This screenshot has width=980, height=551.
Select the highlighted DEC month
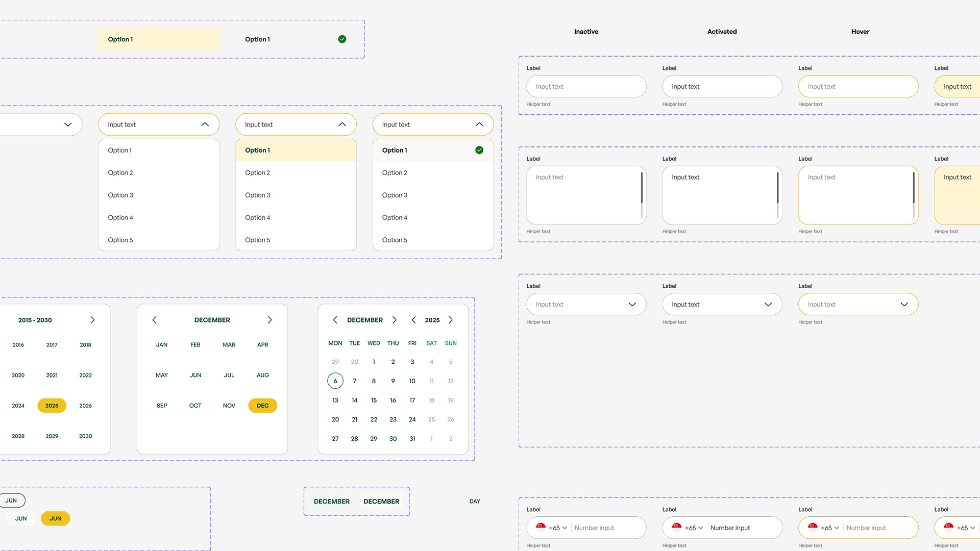[262, 406]
